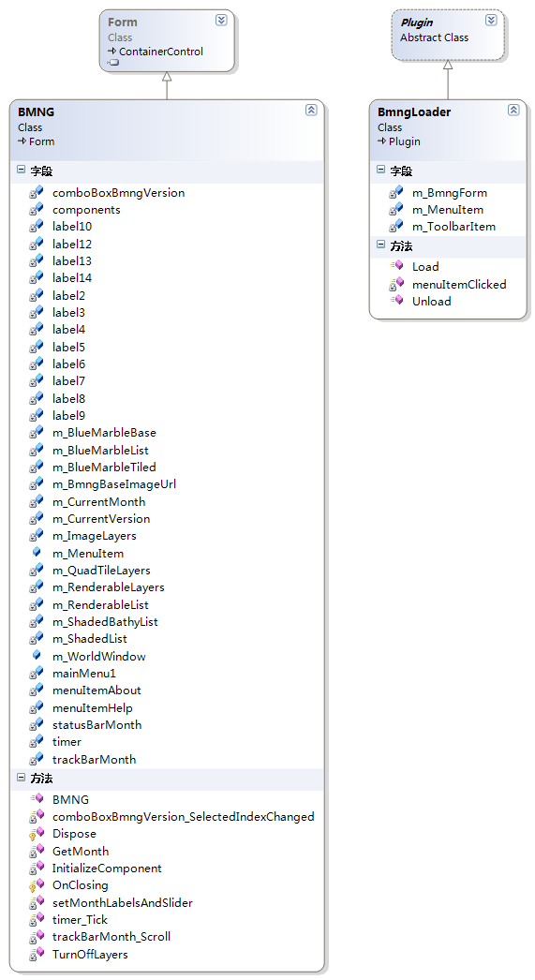
Task: Click the field icon beside m_BlueMarbleBase
Action: pos(37,433)
